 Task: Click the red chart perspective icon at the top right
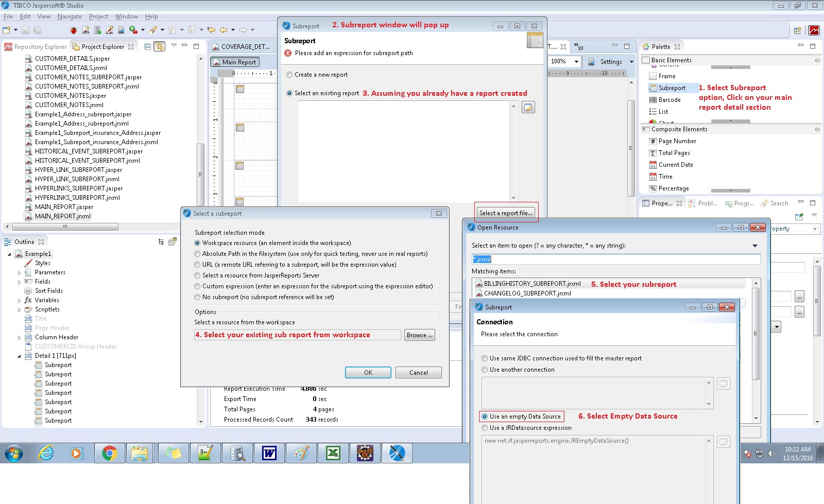pyautogui.click(x=814, y=30)
